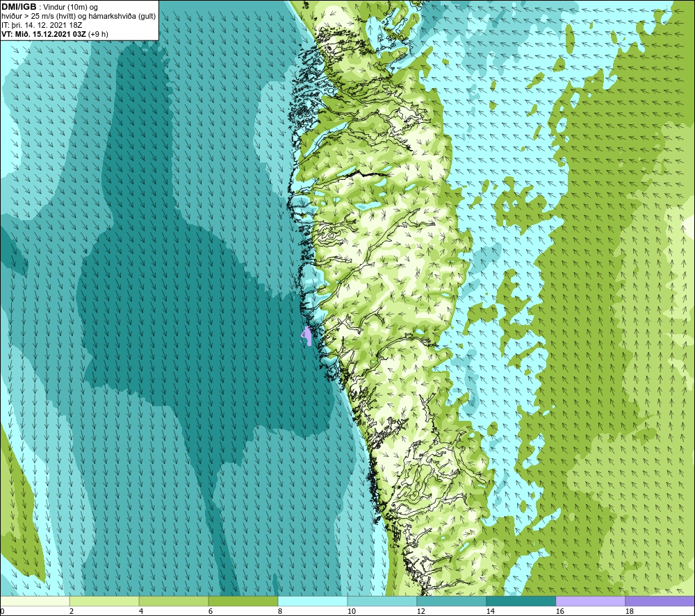Viewport: 695px width, 616px height.
Task: Click the 'VT: Mið. 15.12.2021 03Z' valid time
Action: pos(44,34)
